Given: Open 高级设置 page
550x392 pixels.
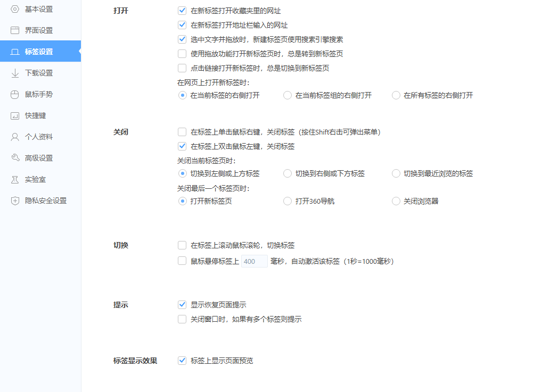Looking at the screenshot, I should (x=40, y=159).
